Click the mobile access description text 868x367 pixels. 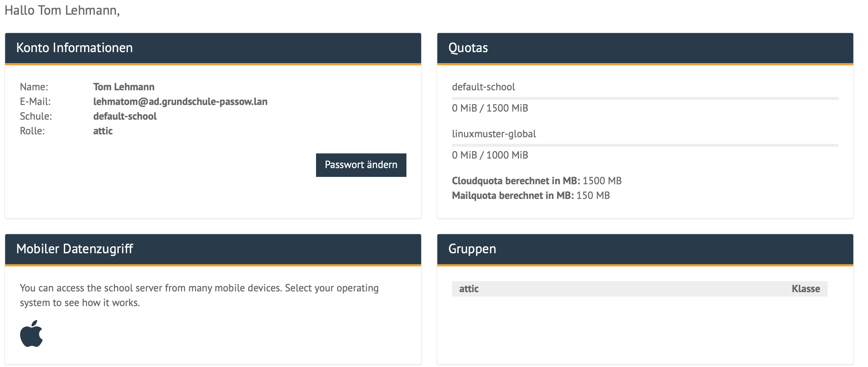coord(199,295)
